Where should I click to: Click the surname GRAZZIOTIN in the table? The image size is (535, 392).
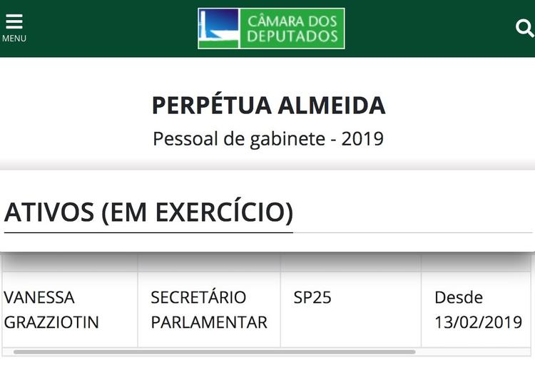[x=51, y=322]
